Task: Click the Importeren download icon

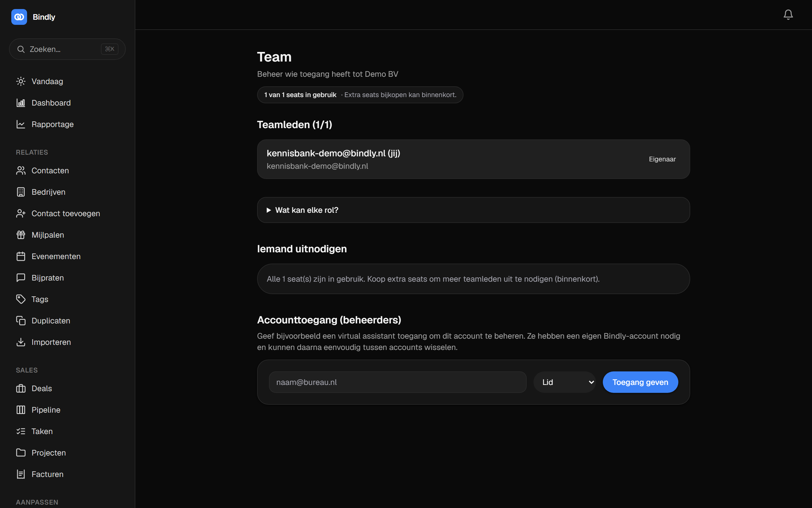Action: click(x=21, y=342)
